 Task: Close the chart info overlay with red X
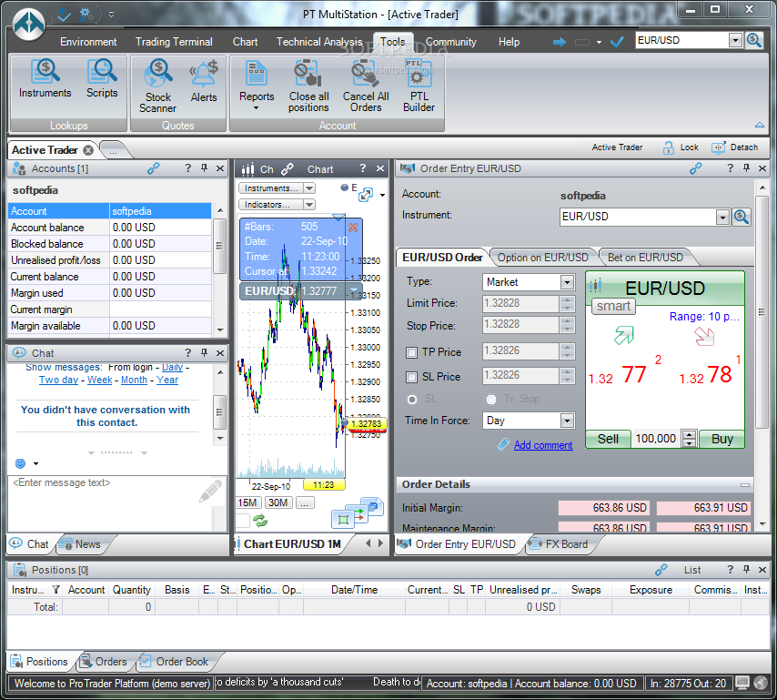353,228
